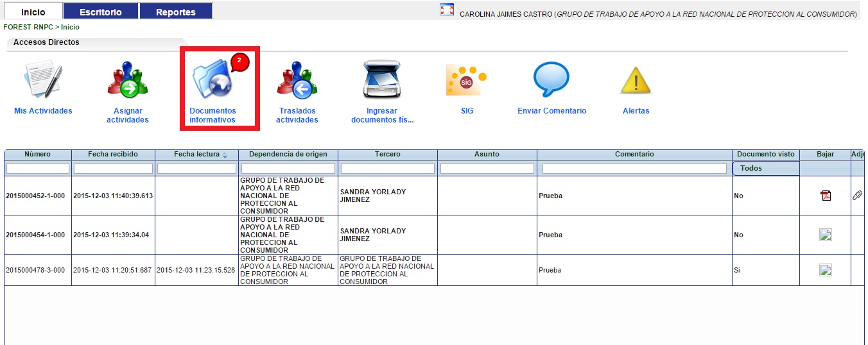
Task: Switch to the Reportes tab
Action: (175, 12)
